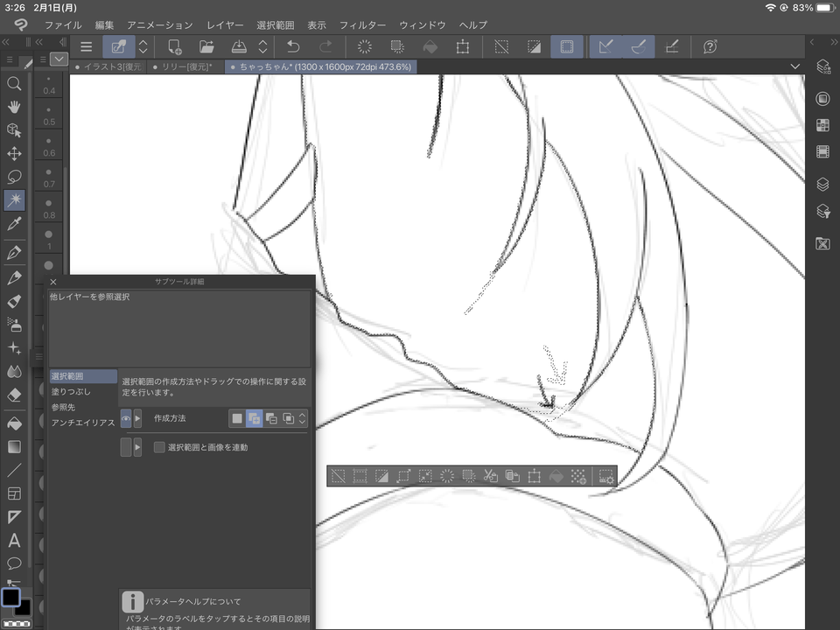Toggle eye icon beside 作成方法
This screenshot has width=840, height=630.
[126, 418]
